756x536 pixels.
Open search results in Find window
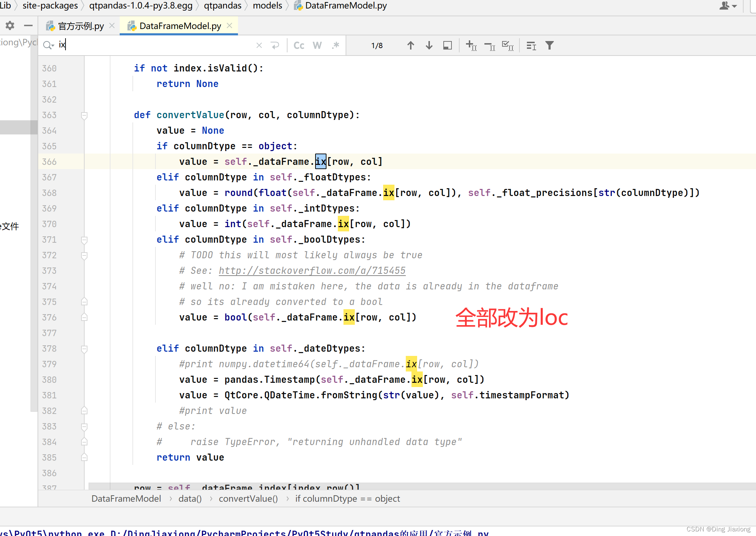pyautogui.click(x=531, y=45)
